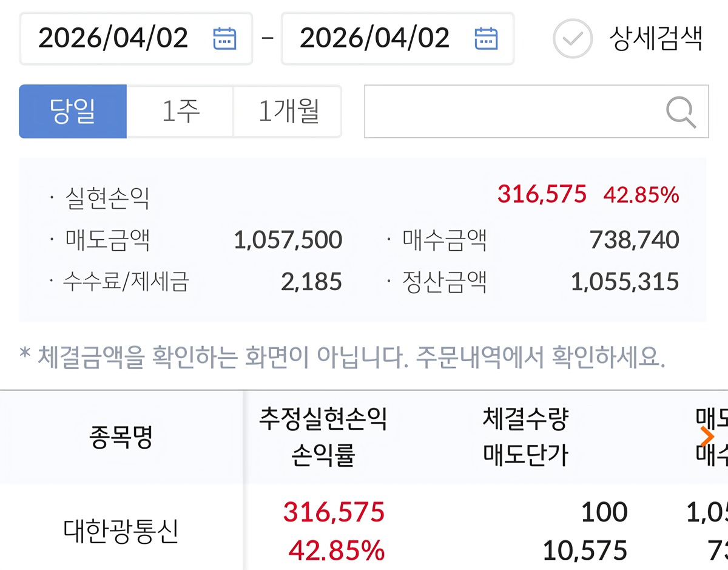Open the start date calendar picker
The width and height of the screenshot is (728, 570).
(x=224, y=38)
